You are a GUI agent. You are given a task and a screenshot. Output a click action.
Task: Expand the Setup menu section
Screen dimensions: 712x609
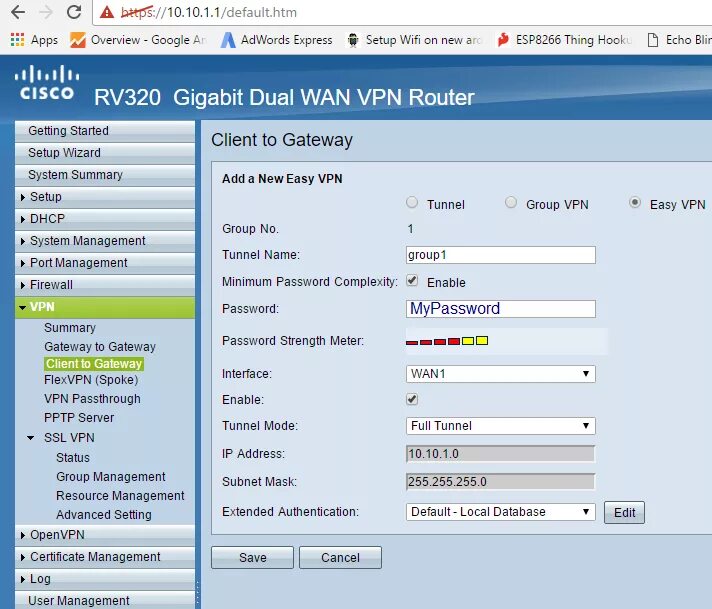click(x=105, y=197)
